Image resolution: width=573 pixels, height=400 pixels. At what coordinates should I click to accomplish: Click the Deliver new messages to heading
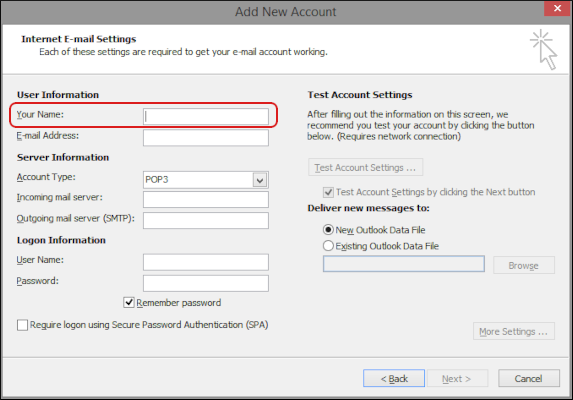[368, 208]
